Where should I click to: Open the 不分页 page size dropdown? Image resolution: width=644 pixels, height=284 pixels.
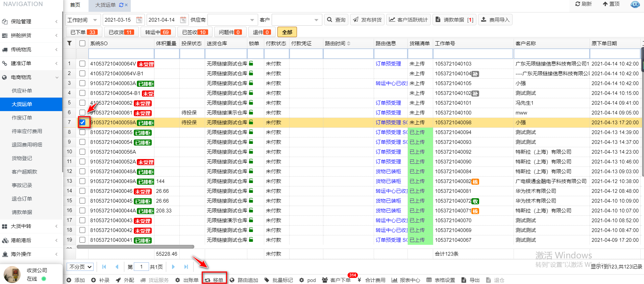80,267
